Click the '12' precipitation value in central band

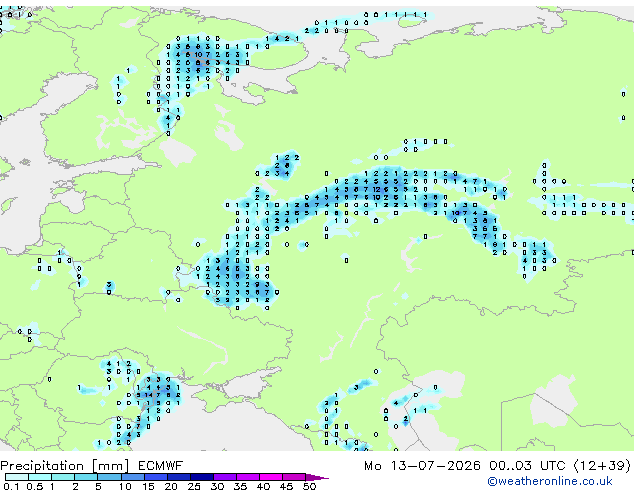click(376, 189)
